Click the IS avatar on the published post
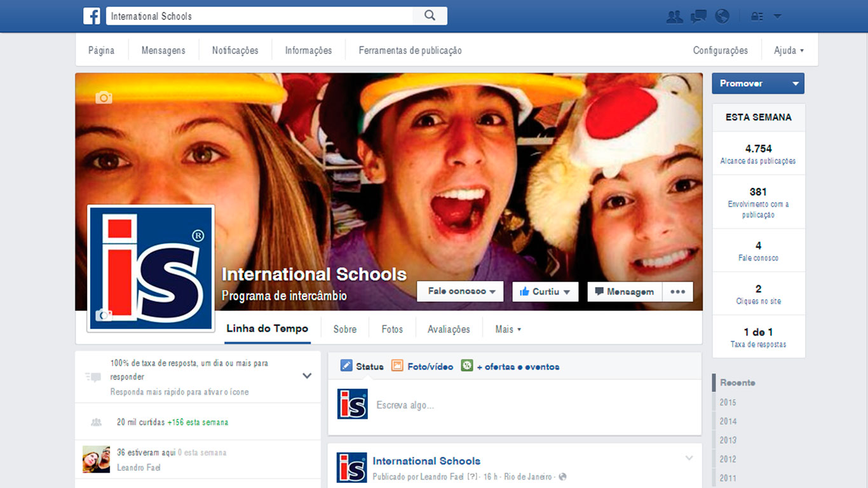The width and height of the screenshot is (868, 488). 352,468
